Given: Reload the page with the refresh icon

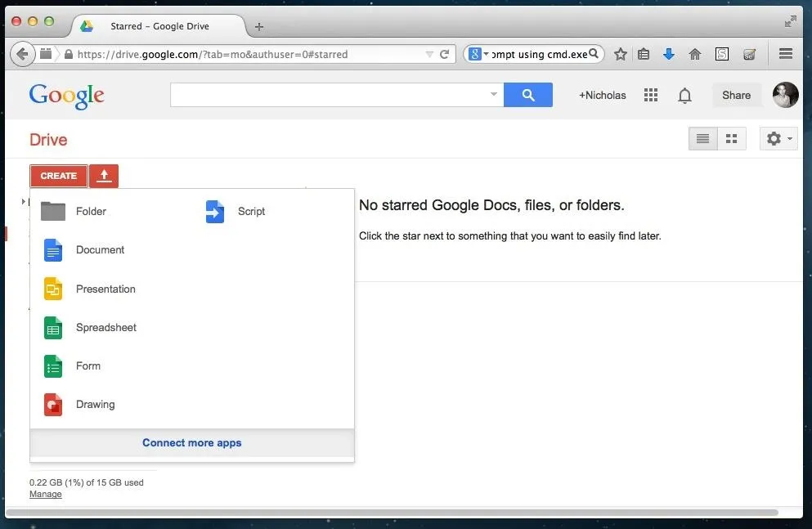Looking at the screenshot, I should pyautogui.click(x=444, y=54).
